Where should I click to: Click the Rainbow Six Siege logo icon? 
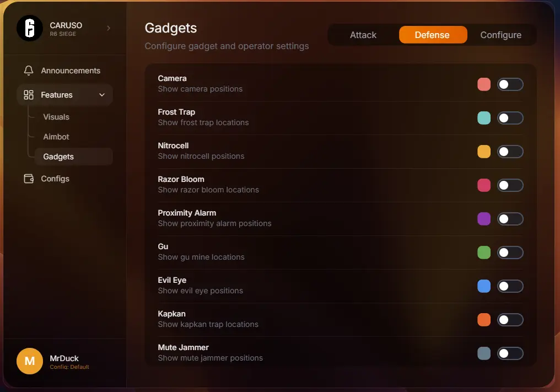[x=30, y=28]
